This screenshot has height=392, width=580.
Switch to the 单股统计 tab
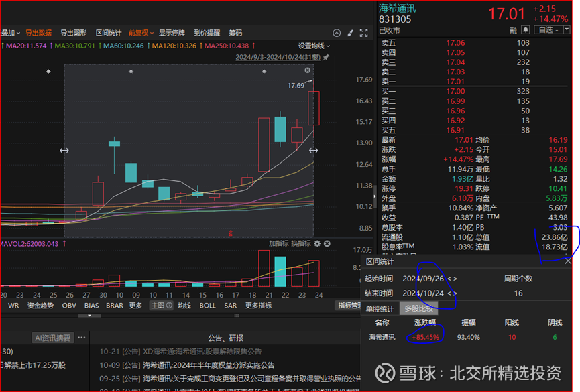coord(380,308)
